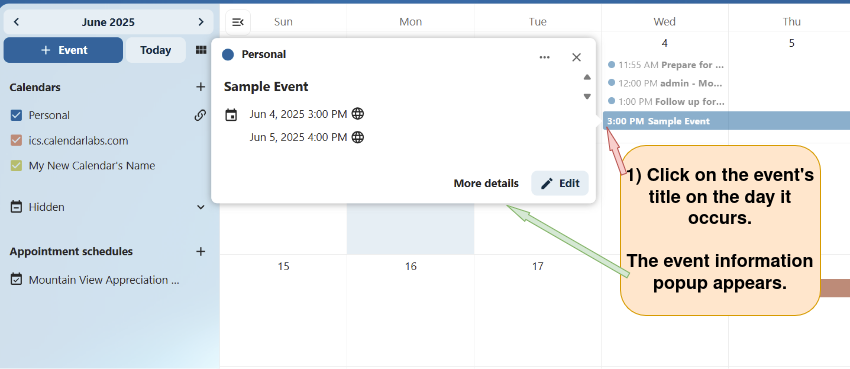850x369 pixels.
Task: Open the grid view icon beside Today
Action: (x=201, y=50)
